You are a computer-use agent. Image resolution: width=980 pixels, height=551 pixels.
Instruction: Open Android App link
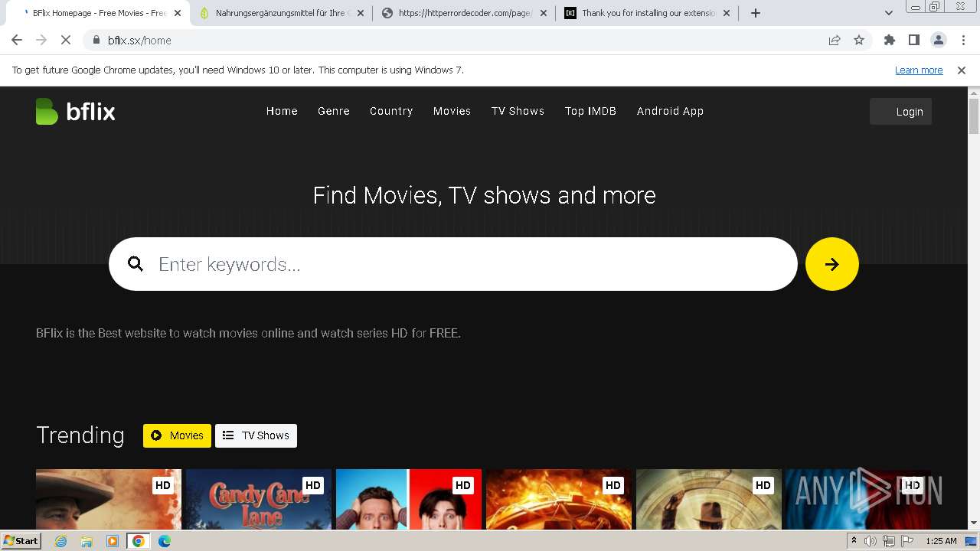[670, 111]
